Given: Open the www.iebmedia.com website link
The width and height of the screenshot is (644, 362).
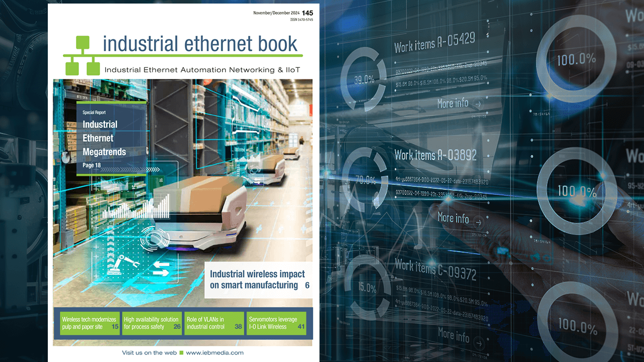Looking at the screenshot, I should 216,353.
